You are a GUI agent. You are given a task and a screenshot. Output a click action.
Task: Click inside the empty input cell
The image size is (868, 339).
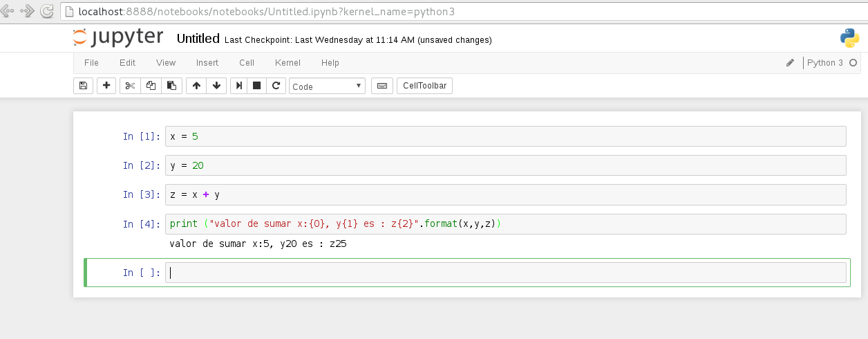pyautogui.click(x=504, y=273)
